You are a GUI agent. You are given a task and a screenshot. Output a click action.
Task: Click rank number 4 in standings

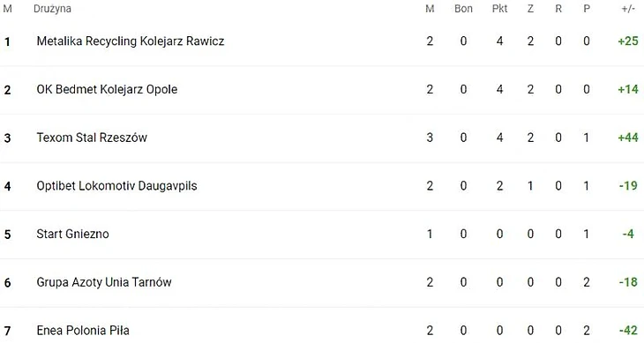coord(7,186)
